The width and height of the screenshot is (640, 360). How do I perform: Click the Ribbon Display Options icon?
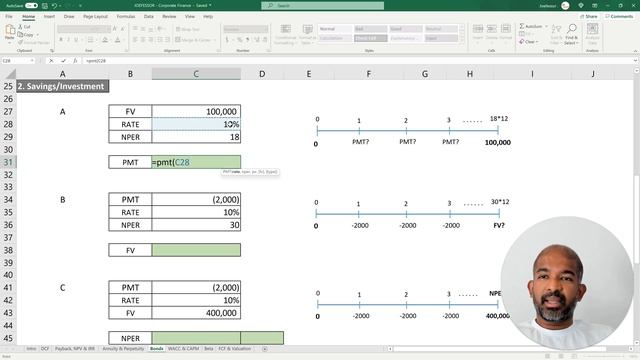[595, 6]
